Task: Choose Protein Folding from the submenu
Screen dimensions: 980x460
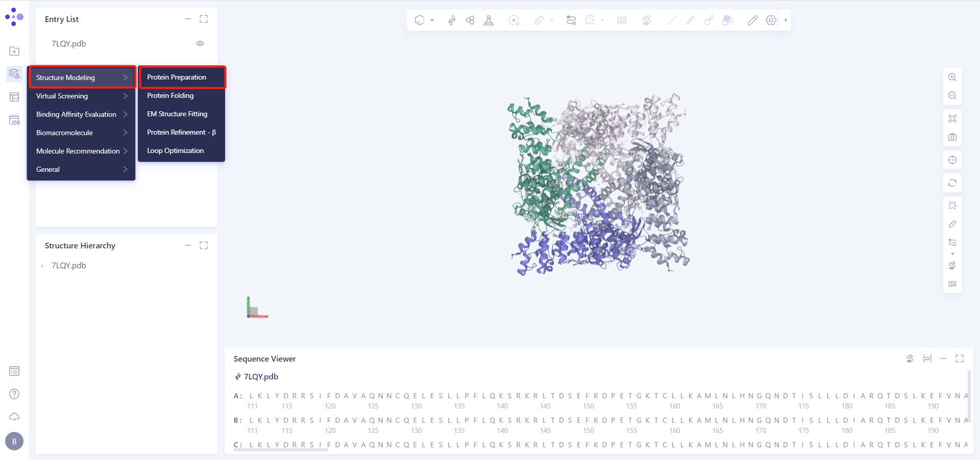Action: click(182, 95)
